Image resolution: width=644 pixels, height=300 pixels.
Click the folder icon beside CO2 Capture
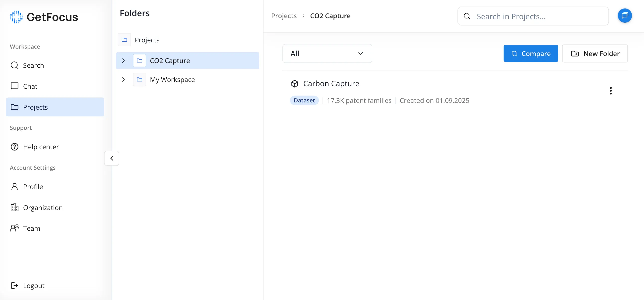coord(139,61)
